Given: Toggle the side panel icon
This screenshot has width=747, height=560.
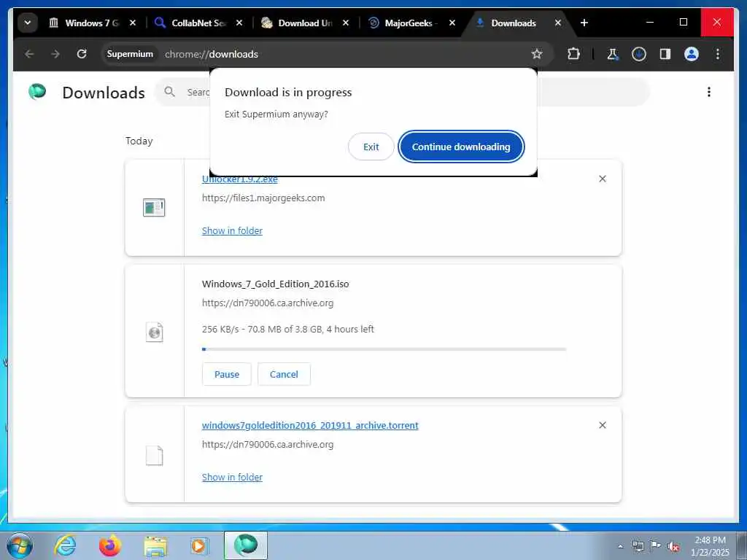Looking at the screenshot, I should coord(665,54).
